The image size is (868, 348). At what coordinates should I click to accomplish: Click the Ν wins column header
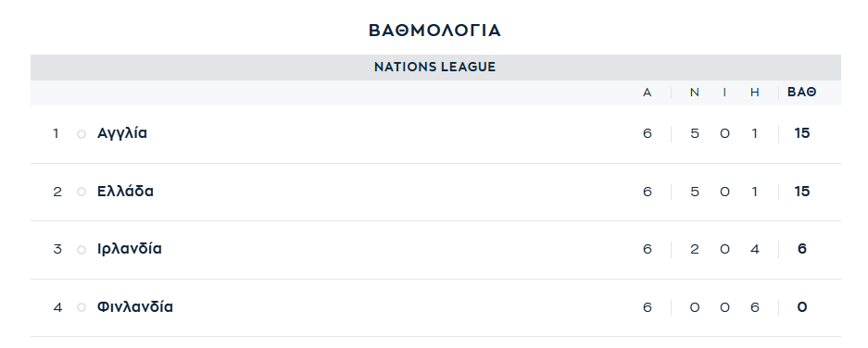click(x=695, y=93)
